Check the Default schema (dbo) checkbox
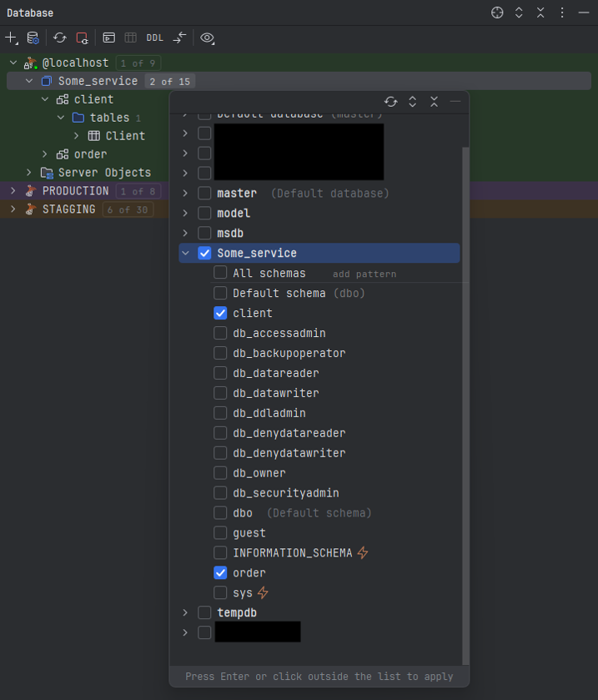Screen dimensions: 598x700 click(x=220, y=293)
